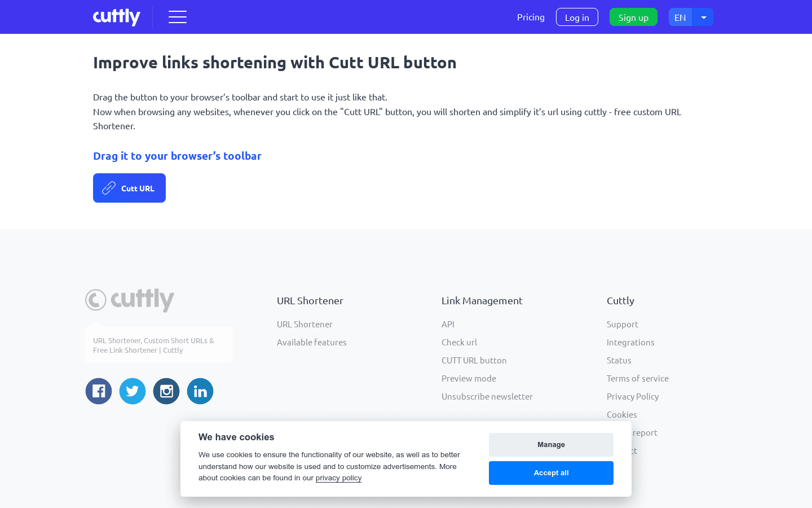
Task: Click the paperclip icon on Cutt URL button
Action: [x=107, y=188]
